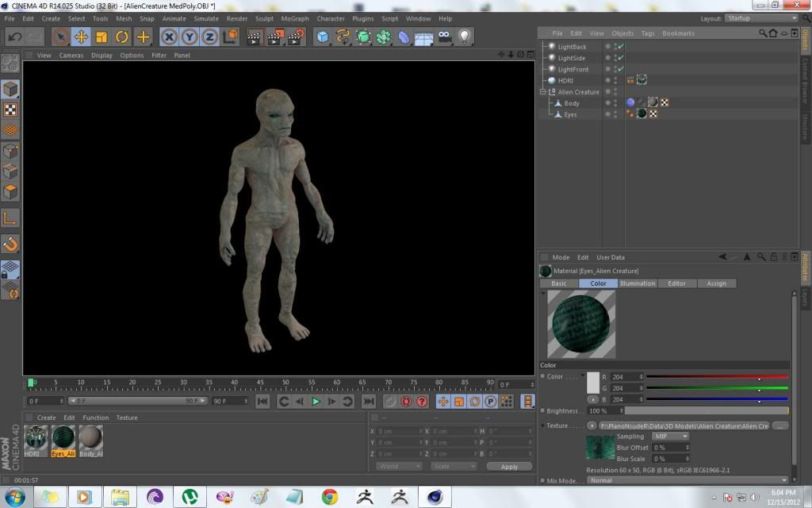Open the spline pen tool icon

343,37
